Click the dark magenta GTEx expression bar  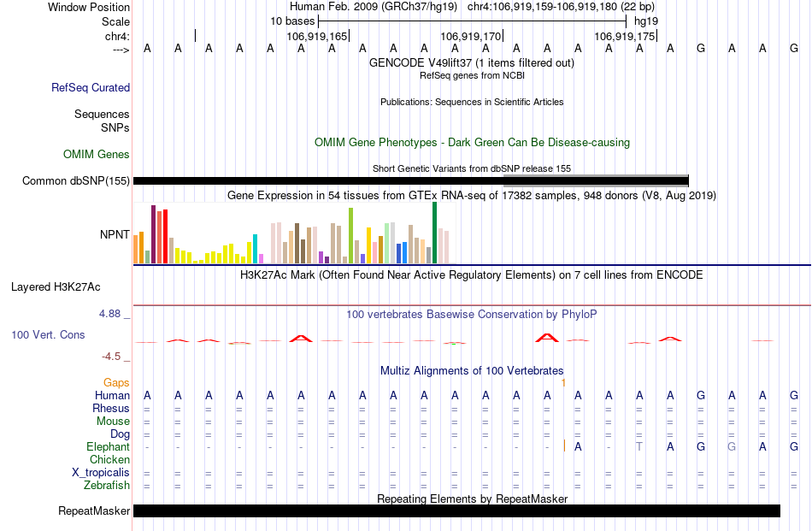(153, 234)
